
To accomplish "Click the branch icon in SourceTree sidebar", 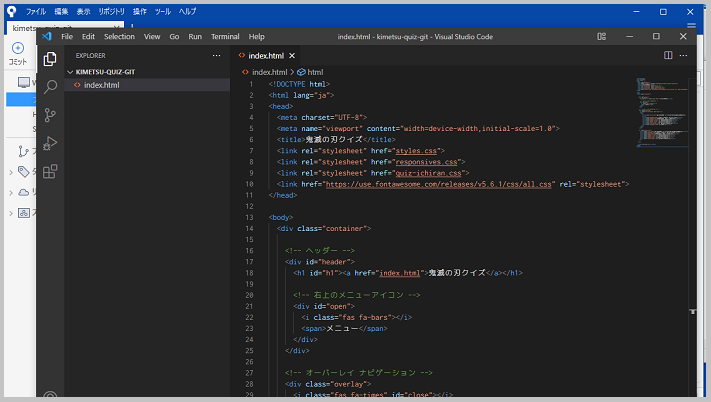I will [x=23, y=151].
